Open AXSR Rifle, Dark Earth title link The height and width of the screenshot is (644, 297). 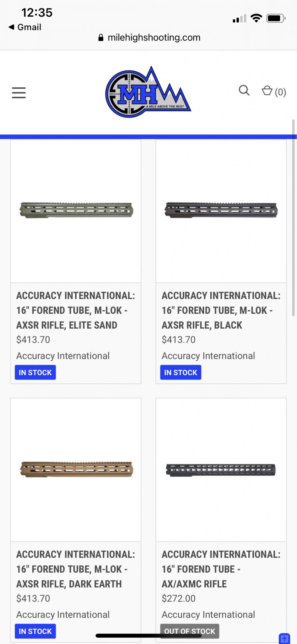[75, 569]
